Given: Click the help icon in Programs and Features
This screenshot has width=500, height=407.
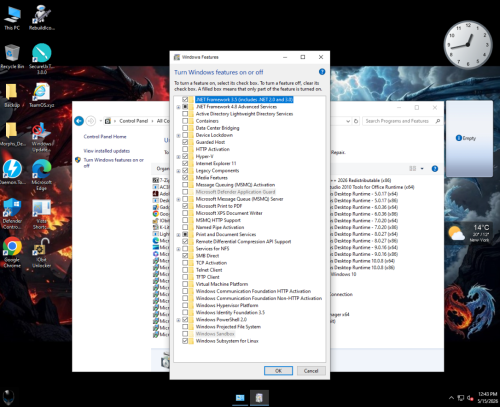Looking at the screenshot, I should 435,169.
